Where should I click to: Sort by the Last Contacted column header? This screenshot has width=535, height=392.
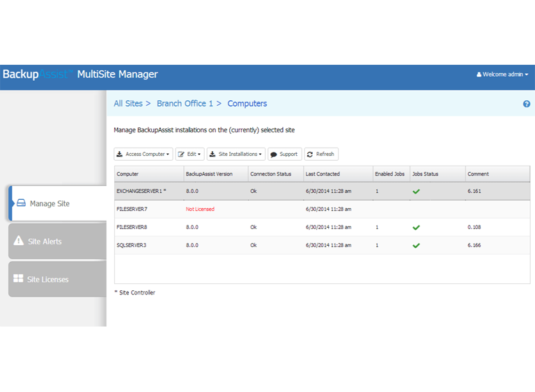[323, 174]
